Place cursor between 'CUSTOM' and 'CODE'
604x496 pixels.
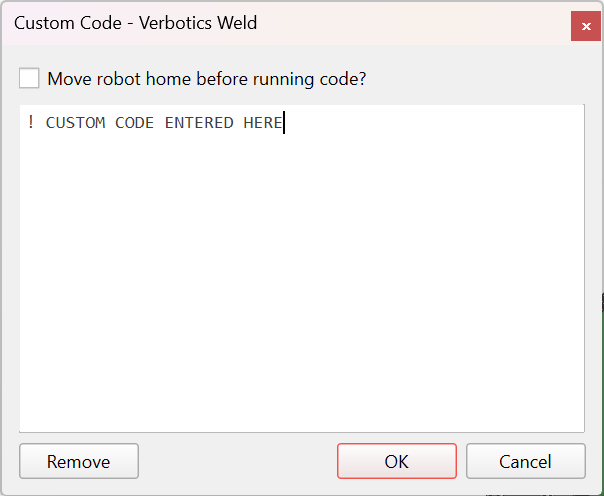coord(110,123)
